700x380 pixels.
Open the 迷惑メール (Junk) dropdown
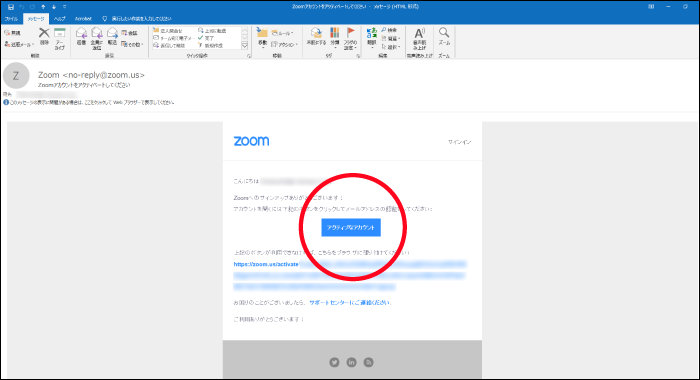click(x=19, y=44)
